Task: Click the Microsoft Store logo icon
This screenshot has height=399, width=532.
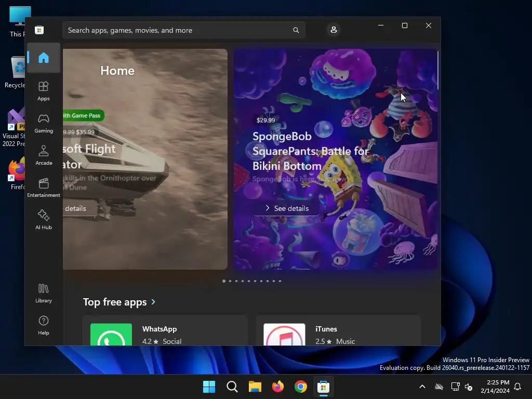Action: pos(39,30)
